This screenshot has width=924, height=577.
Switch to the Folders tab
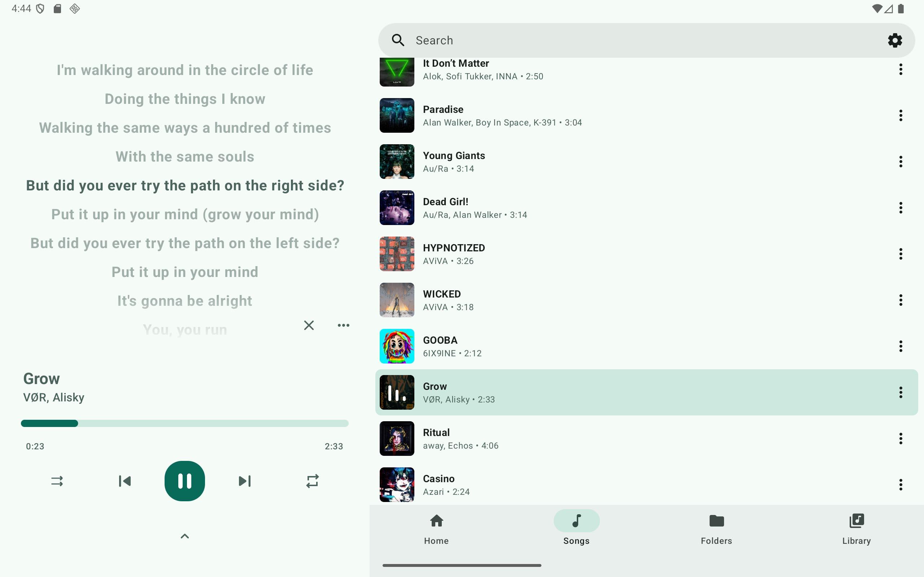[x=716, y=529]
